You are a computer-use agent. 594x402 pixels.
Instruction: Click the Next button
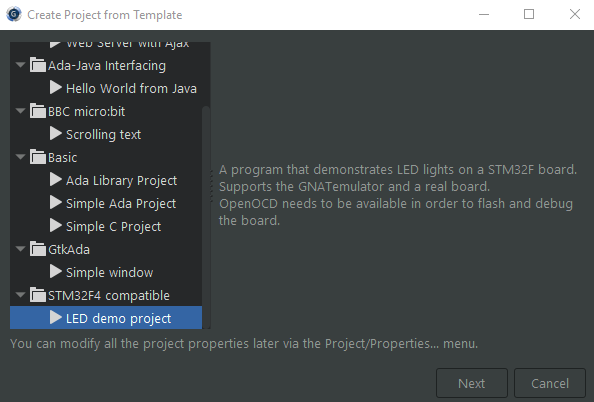[x=472, y=383]
